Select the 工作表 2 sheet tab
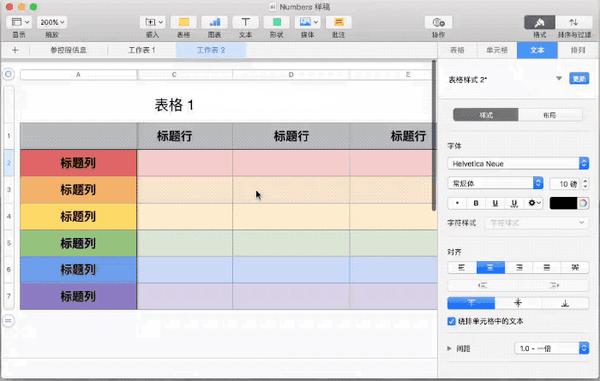 (x=211, y=50)
